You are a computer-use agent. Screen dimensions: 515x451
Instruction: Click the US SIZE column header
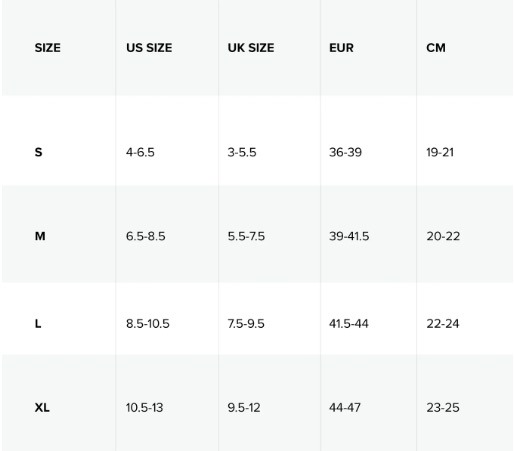pos(149,48)
